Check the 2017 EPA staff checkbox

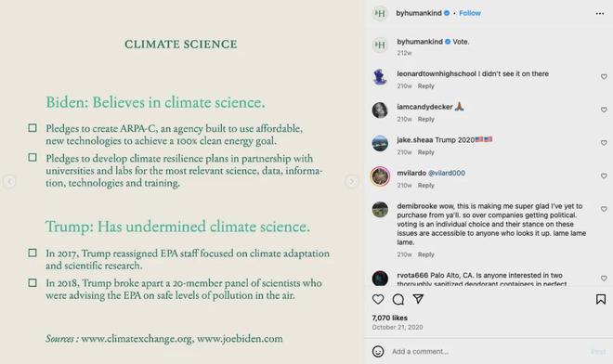pos(33,253)
